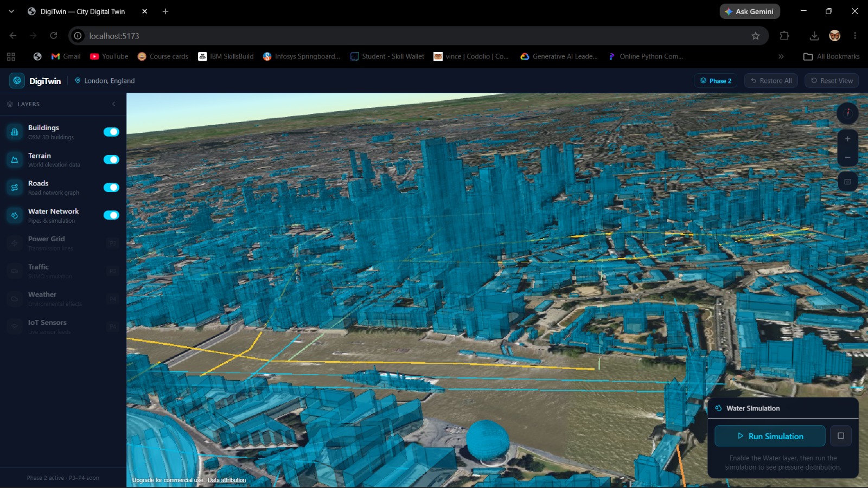Click the Phase 2 button
Image resolution: width=868 pixels, height=488 pixels.
coord(716,81)
